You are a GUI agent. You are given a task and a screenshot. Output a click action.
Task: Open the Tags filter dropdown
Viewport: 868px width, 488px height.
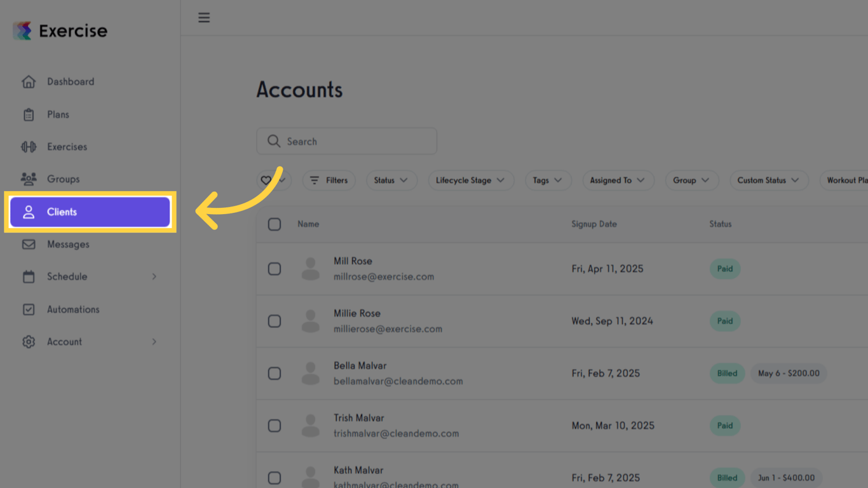click(548, 180)
